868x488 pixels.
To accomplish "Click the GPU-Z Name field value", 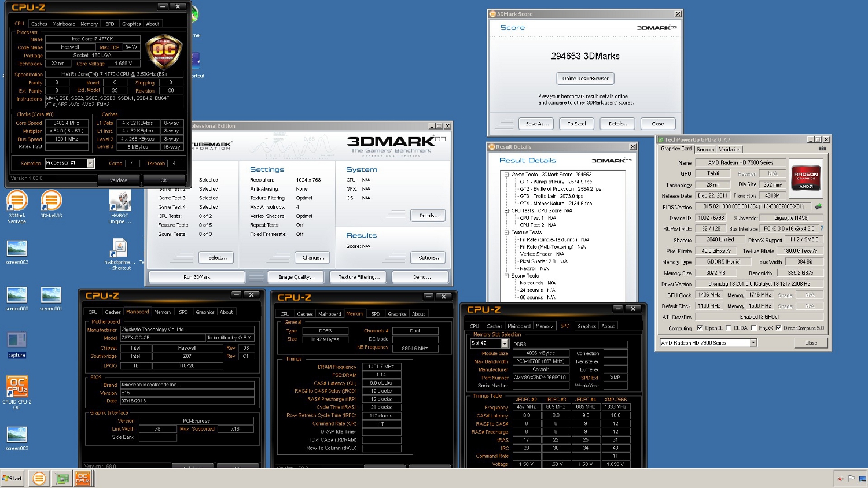I will pos(740,162).
